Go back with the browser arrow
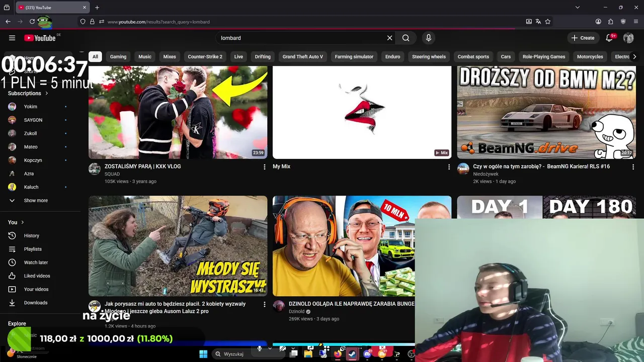This screenshot has width=644, height=362. (8, 22)
